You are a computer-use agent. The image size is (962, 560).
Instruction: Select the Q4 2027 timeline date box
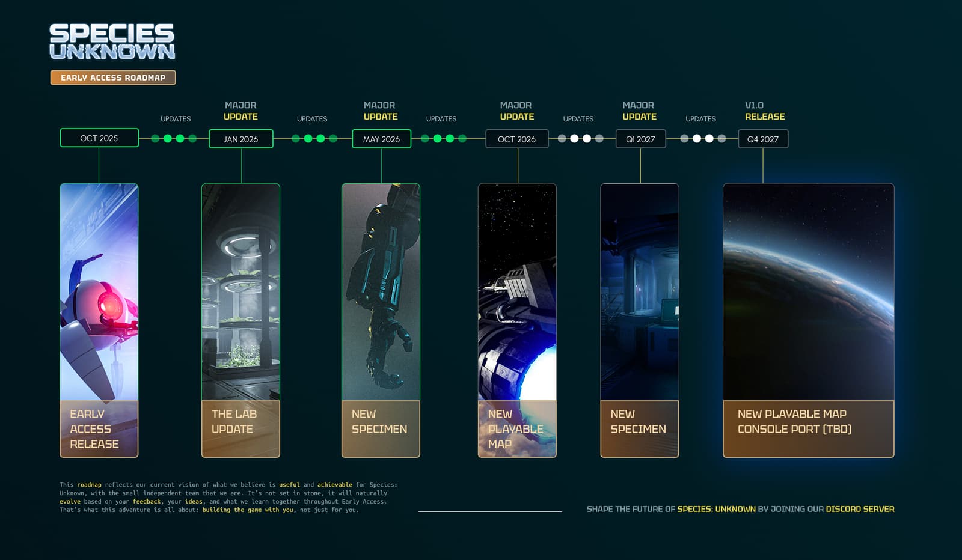click(763, 139)
